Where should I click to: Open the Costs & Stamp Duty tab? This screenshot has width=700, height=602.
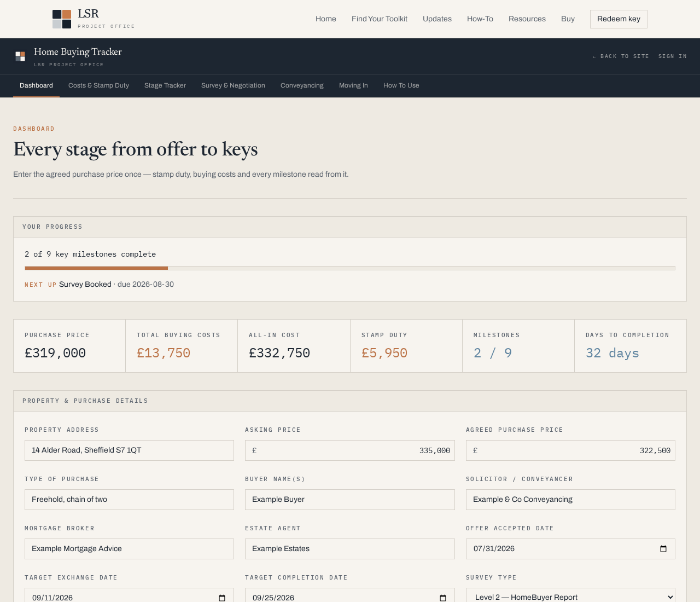coord(98,86)
